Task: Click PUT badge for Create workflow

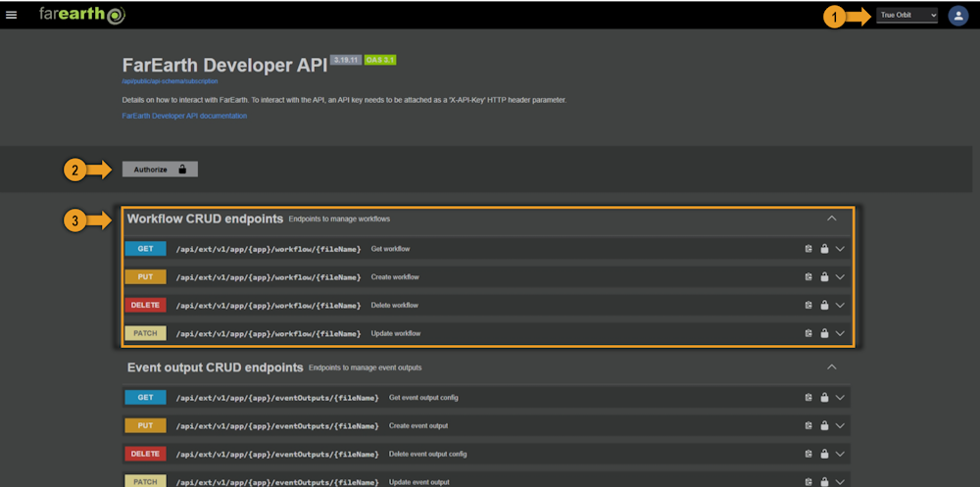Action: coord(146,277)
